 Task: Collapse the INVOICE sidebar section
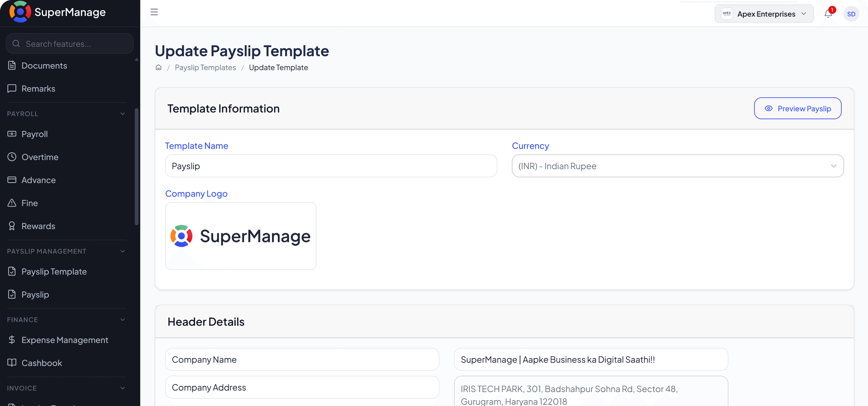(x=123, y=388)
